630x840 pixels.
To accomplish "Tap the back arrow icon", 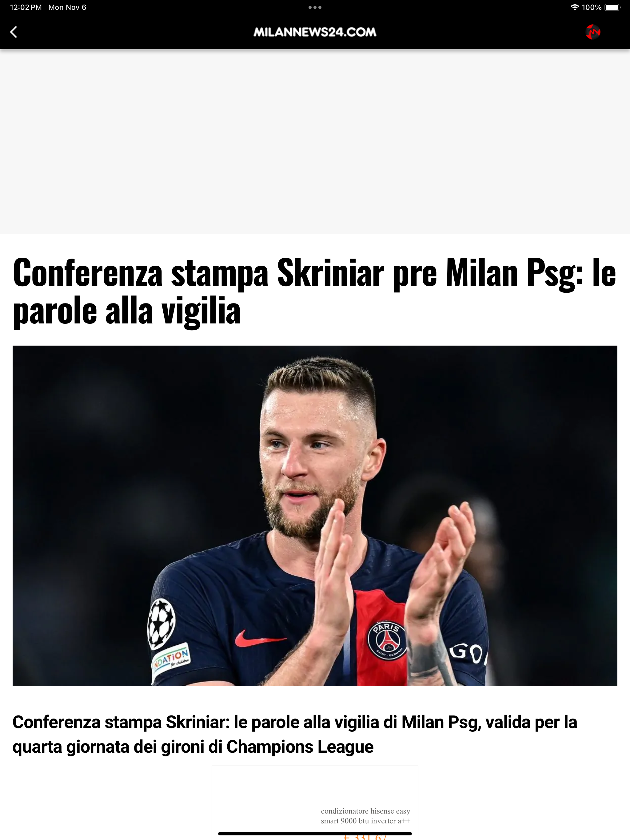I will point(14,32).
